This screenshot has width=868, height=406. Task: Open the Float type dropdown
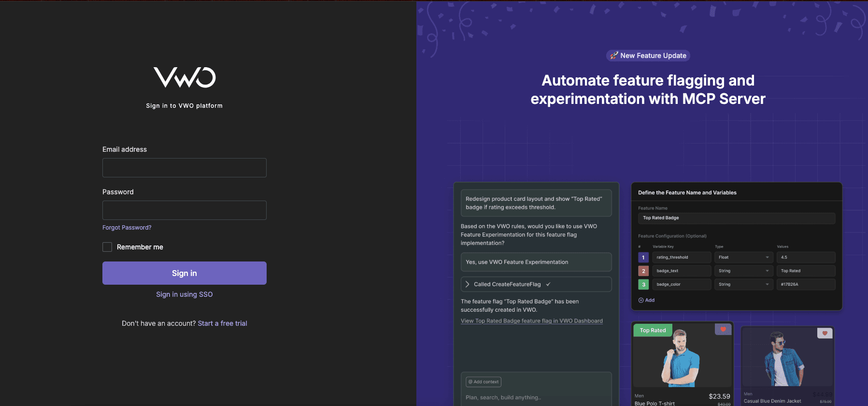(744, 257)
